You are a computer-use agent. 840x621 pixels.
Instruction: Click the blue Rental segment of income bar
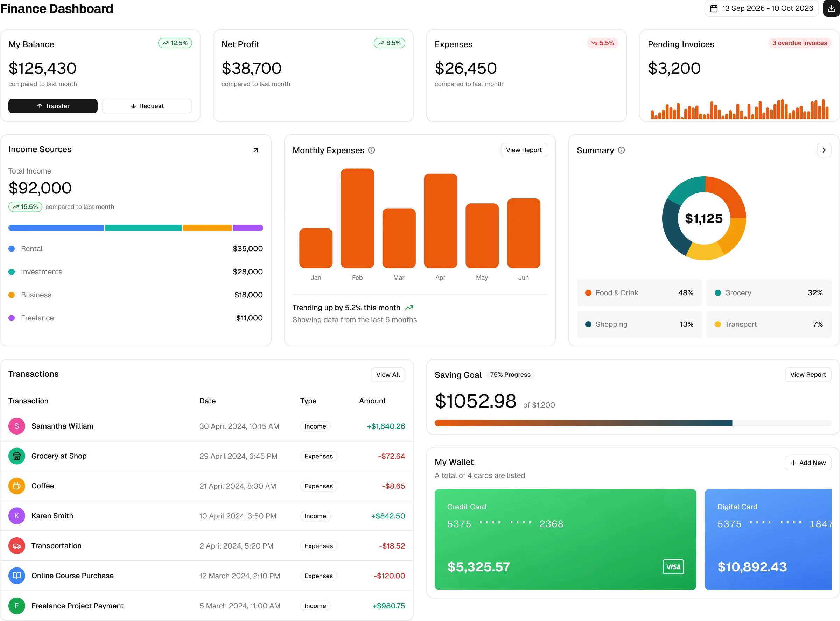click(x=56, y=227)
